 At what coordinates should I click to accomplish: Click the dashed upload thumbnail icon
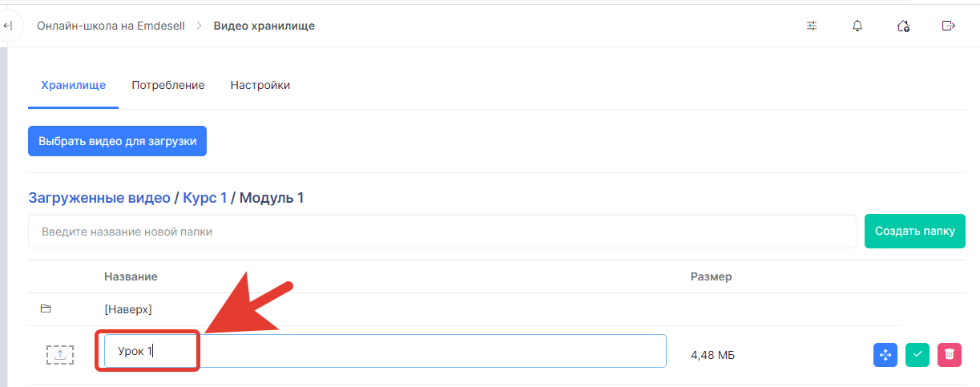pos(60,355)
